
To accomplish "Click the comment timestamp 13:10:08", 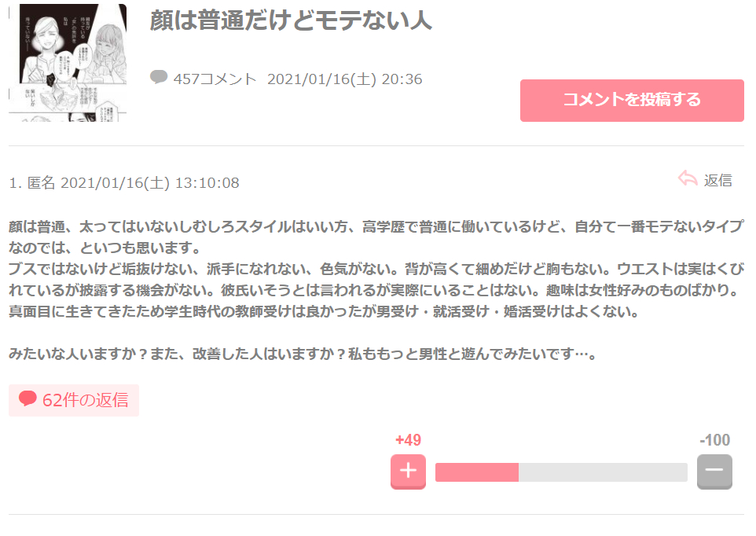I will coord(207,183).
